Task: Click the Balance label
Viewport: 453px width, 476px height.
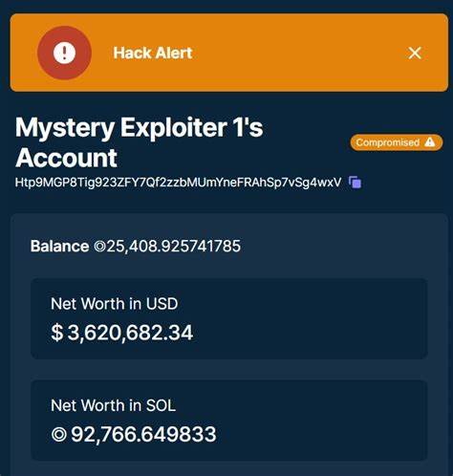Action: (x=59, y=247)
